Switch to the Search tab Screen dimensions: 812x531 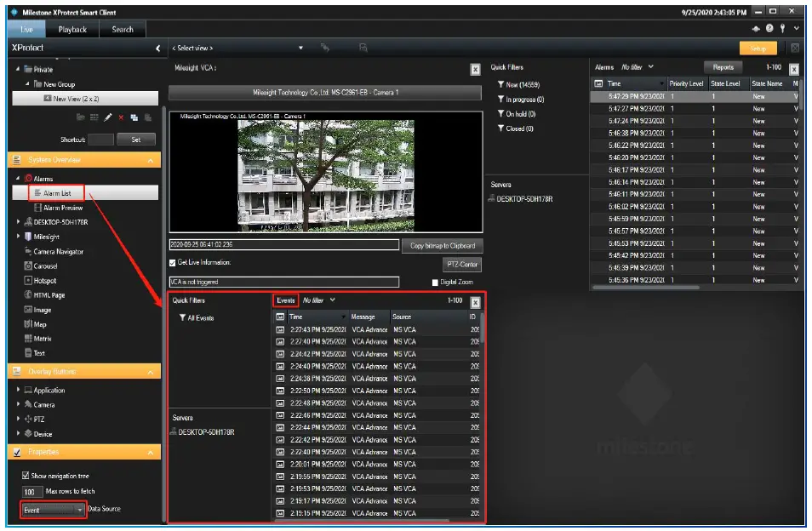pyautogui.click(x=122, y=28)
